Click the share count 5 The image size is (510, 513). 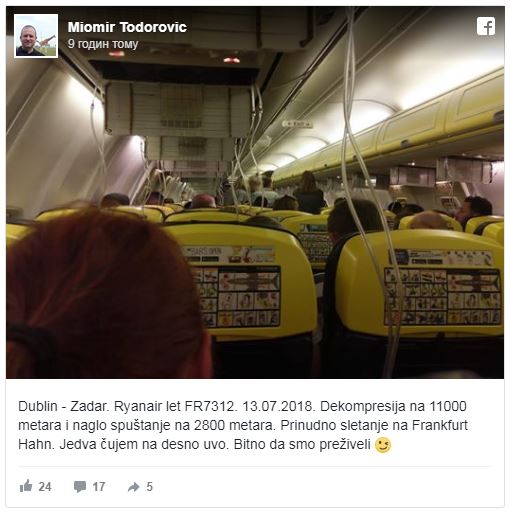point(149,487)
